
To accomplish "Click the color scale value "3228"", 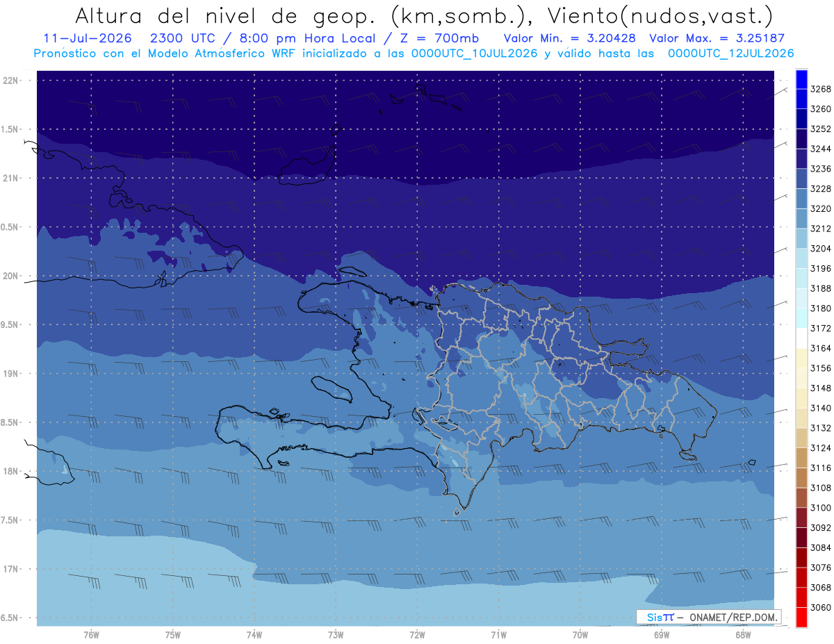I will 821,189.
